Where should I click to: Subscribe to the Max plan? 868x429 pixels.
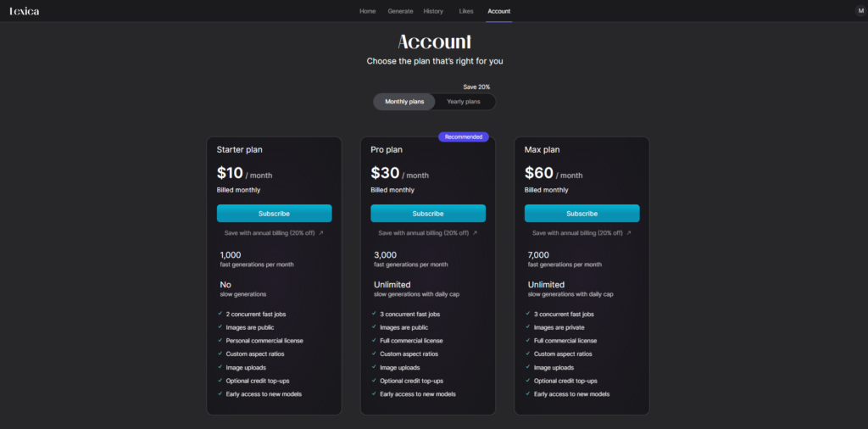[581, 213]
